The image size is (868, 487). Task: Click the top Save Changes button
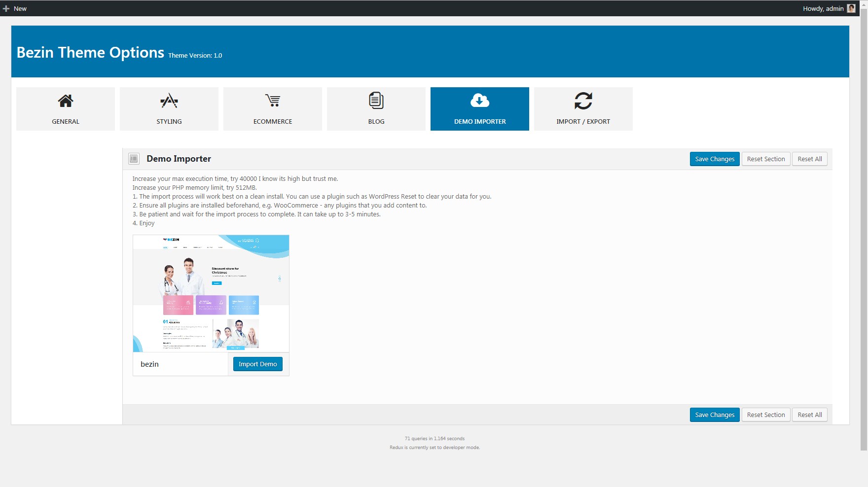[715, 159]
